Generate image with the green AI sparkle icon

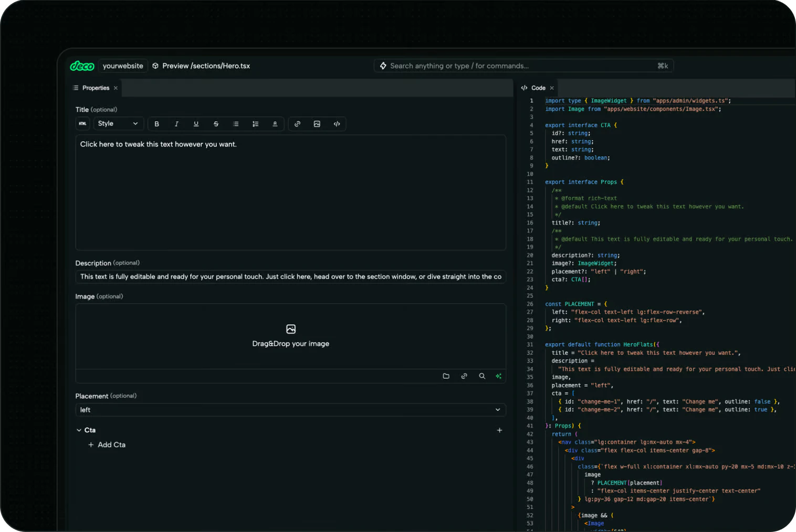click(498, 376)
